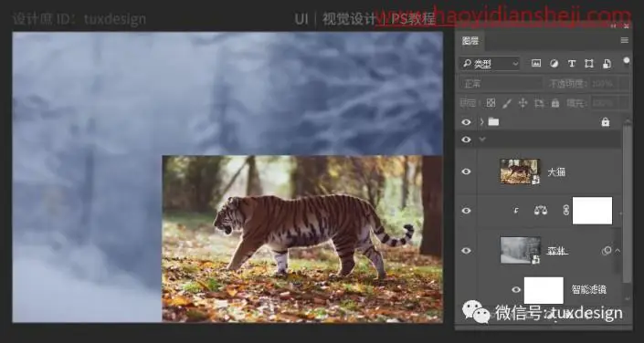
Task: Hide the locked folder group
Action: pos(466,122)
